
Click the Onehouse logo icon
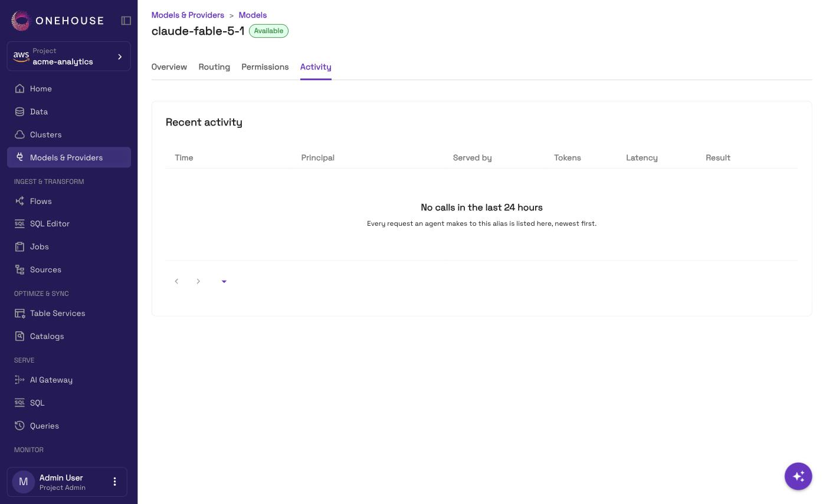[21, 21]
